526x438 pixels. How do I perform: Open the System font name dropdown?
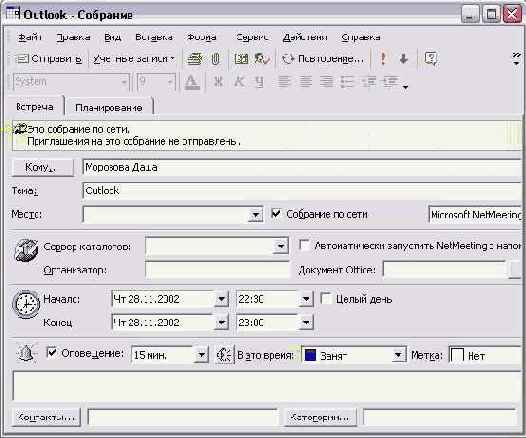pos(124,82)
